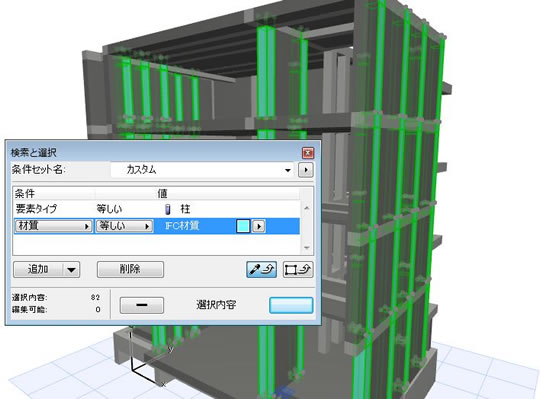Click the 削除 button
Screen dimensions: 540x399
pyautogui.click(x=130, y=270)
